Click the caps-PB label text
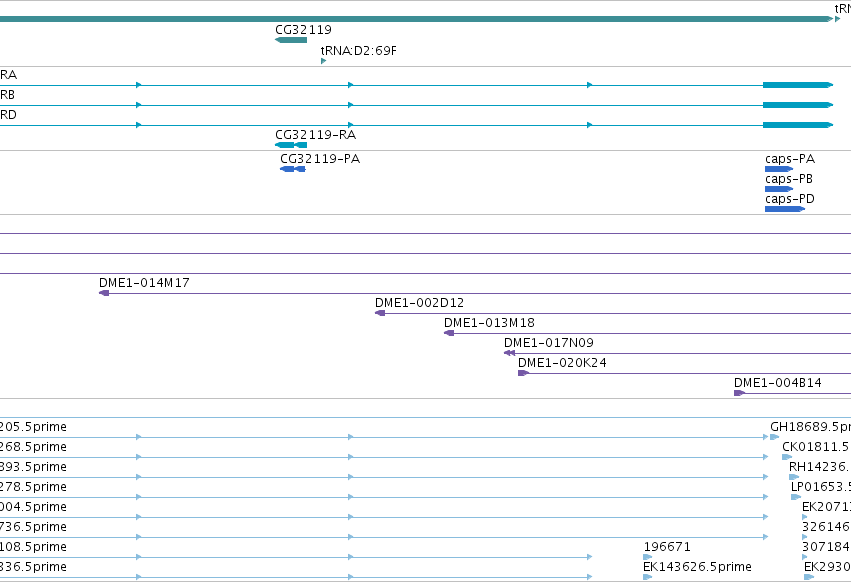This screenshot has height=582, width=851. pos(789,179)
